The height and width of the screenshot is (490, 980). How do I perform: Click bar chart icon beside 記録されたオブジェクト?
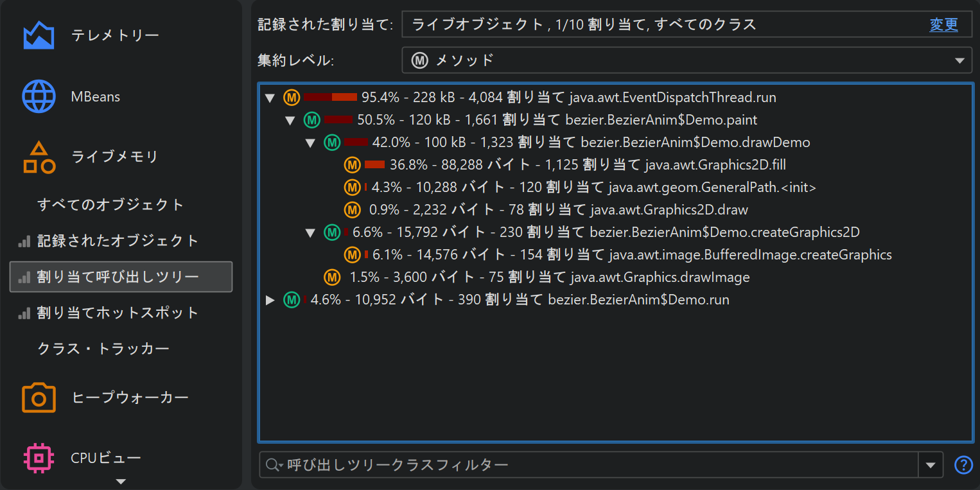coord(24,241)
